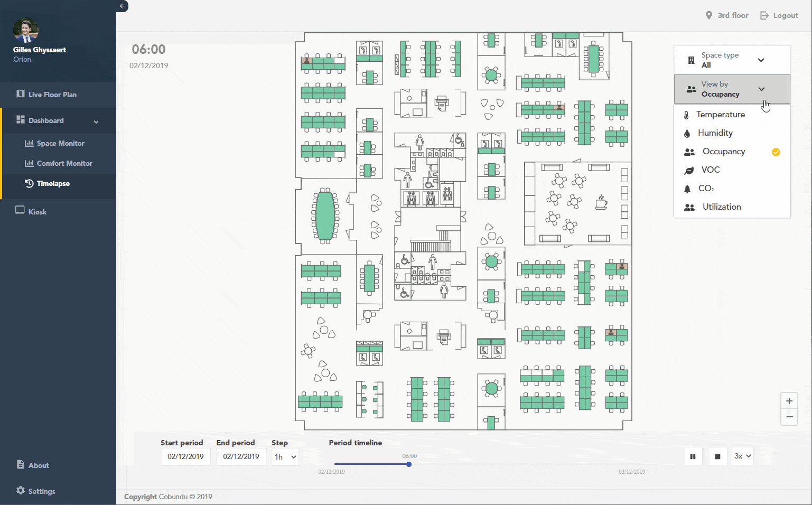The height and width of the screenshot is (505, 812).
Task: Zoom in on the floor plan
Action: click(789, 401)
